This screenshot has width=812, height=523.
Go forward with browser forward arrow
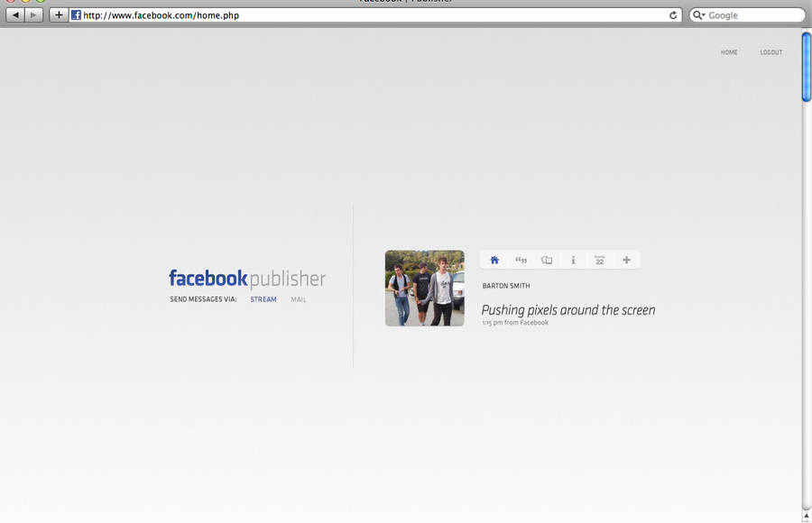click(33, 15)
